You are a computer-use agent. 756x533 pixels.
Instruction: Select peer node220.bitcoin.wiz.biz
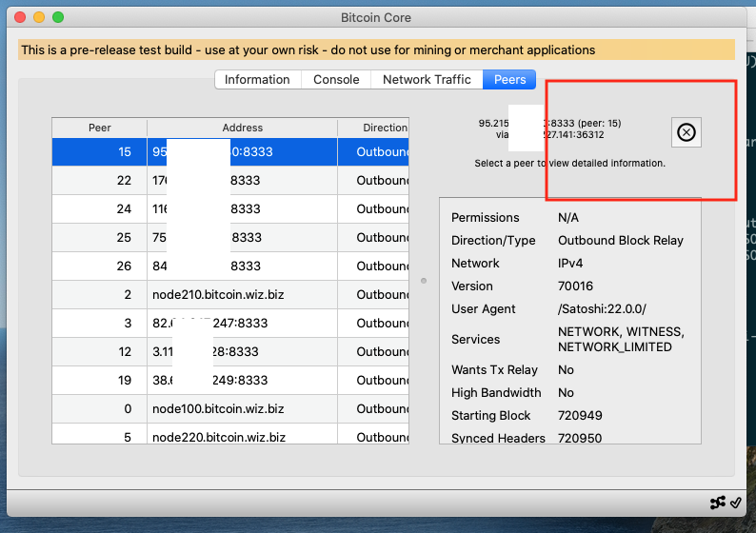point(230,434)
